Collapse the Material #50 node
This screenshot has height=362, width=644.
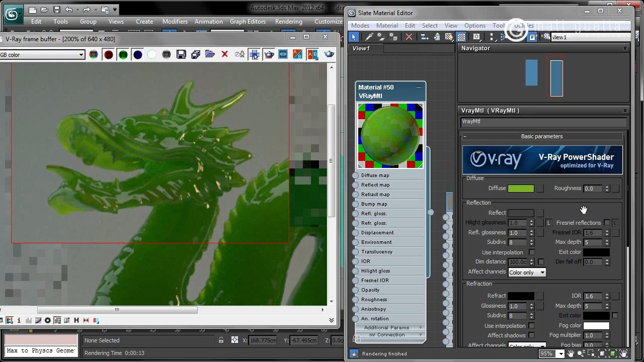click(419, 87)
